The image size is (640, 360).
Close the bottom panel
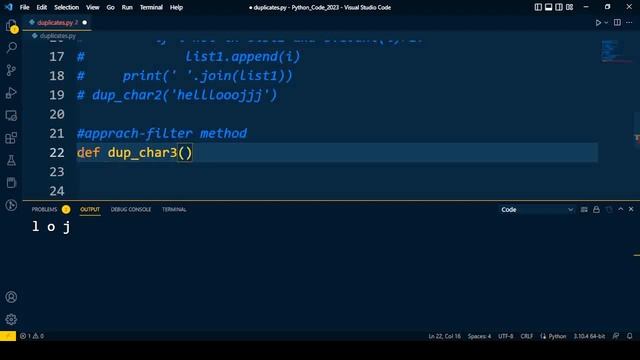coord(631,209)
